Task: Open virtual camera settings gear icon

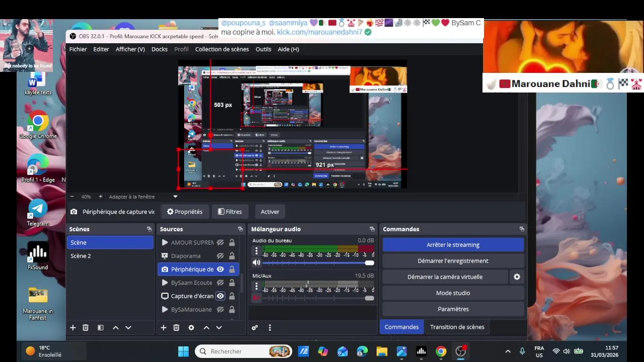Action: 517,277
